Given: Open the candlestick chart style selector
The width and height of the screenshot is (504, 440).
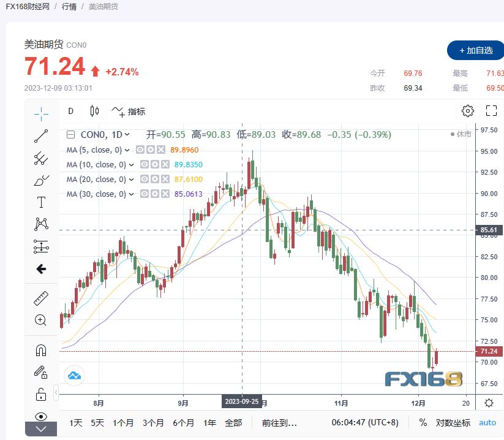Looking at the screenshot, I should point(94,111).
